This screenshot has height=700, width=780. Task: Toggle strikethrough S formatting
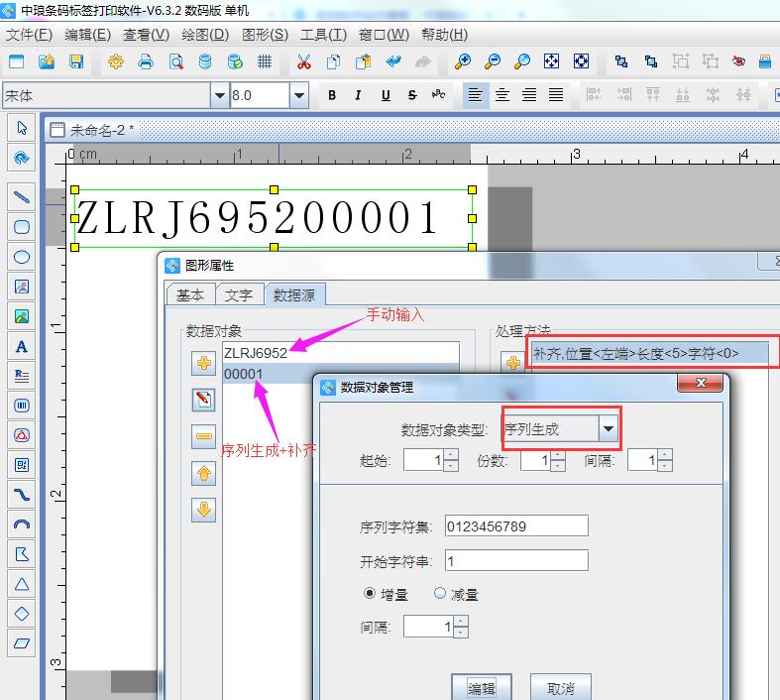click(x=412, y=94)
